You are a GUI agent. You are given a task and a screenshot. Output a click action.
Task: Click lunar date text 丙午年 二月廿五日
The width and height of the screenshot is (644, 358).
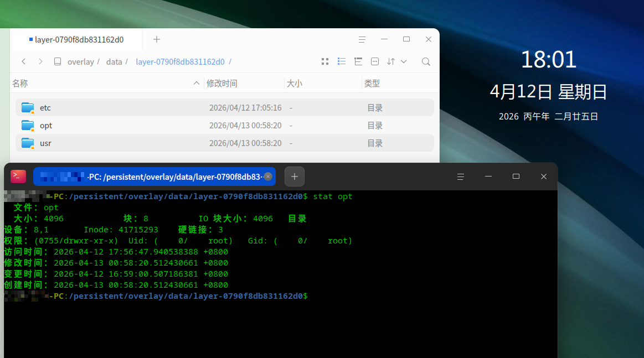point(560,117)
